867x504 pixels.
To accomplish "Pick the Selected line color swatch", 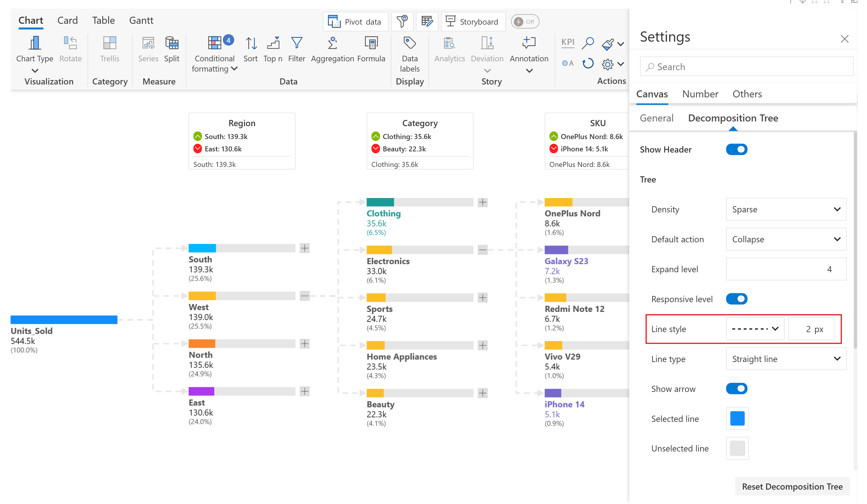I will click(737, 418).
